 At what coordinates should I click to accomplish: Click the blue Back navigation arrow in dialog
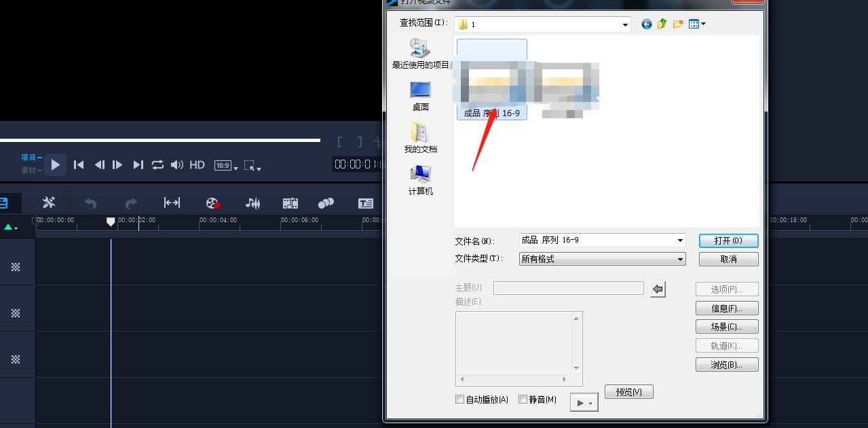[x=646, y=24]
